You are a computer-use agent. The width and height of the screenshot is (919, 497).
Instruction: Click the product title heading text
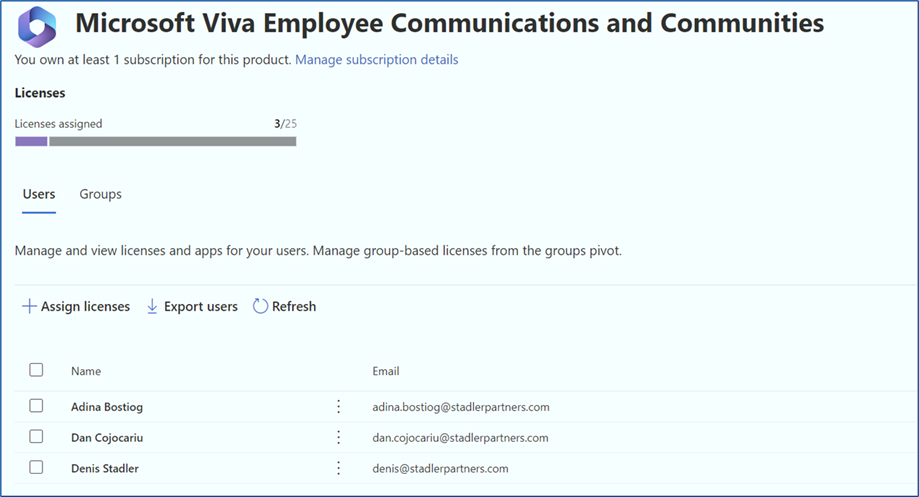(x=450, y=23)
